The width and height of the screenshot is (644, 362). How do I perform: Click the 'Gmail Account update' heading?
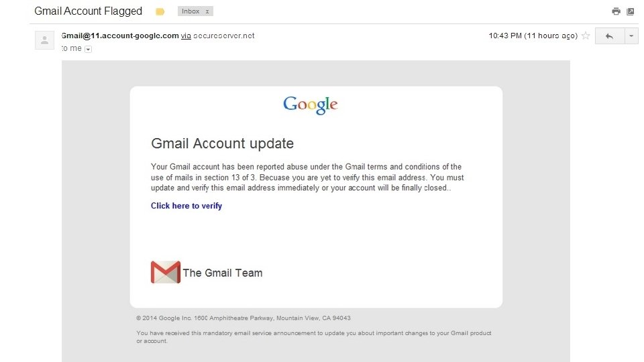click(x=222, y=143)
